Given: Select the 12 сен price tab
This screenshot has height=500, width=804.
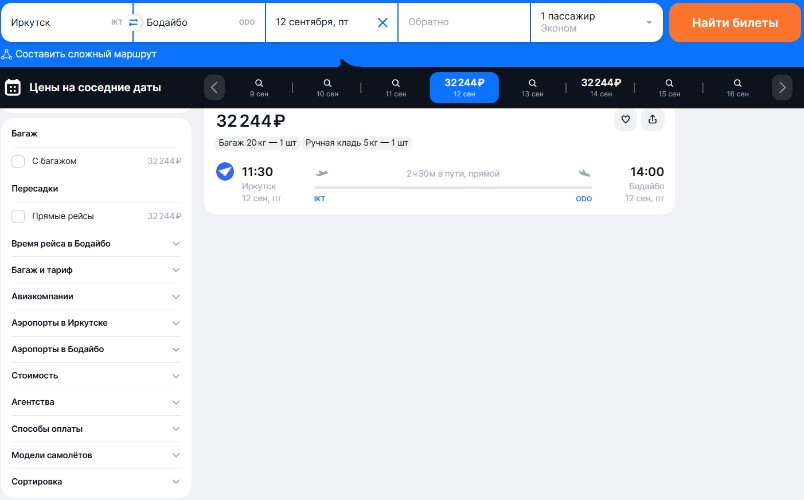Looking at the screenshot, I should [x=464, y=88].
